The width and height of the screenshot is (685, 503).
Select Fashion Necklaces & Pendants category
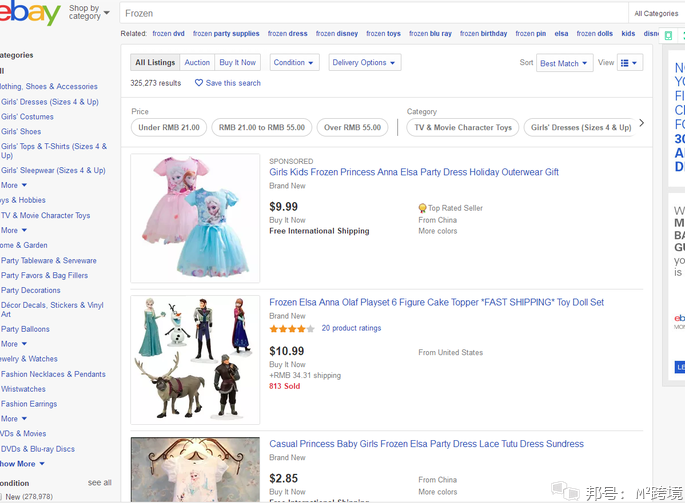(53, 374)
